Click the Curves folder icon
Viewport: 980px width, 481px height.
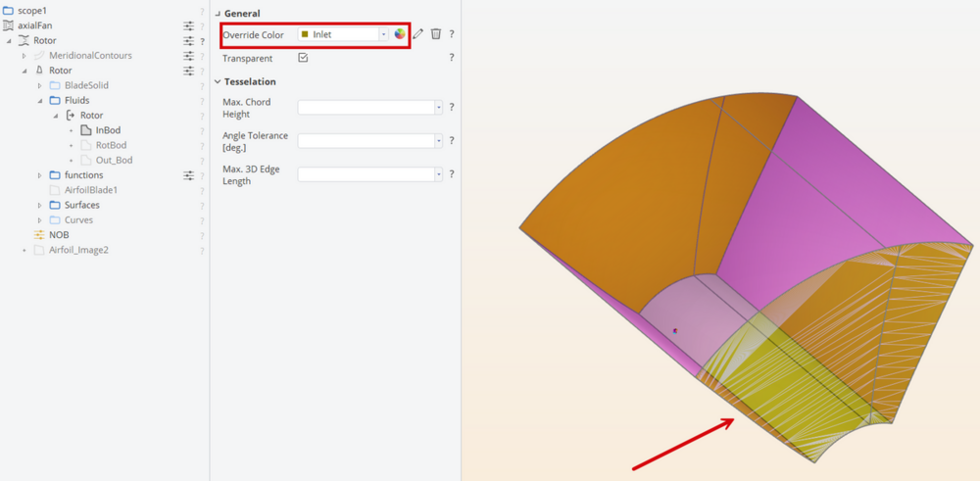click(x=54, y=220)
